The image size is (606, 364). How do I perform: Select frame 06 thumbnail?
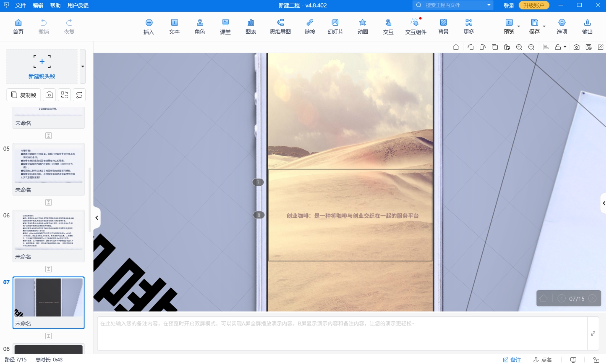tap(49, 231)
